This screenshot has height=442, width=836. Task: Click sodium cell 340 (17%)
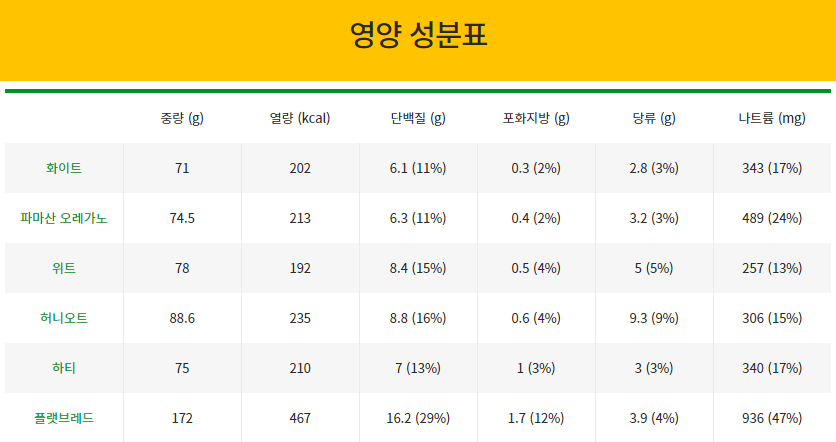coord(772,368)
